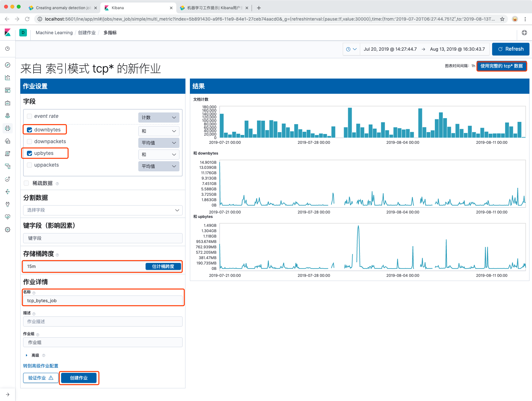
Task: Open Logs icon in sidebar
Action: click(x=8, y=154)
